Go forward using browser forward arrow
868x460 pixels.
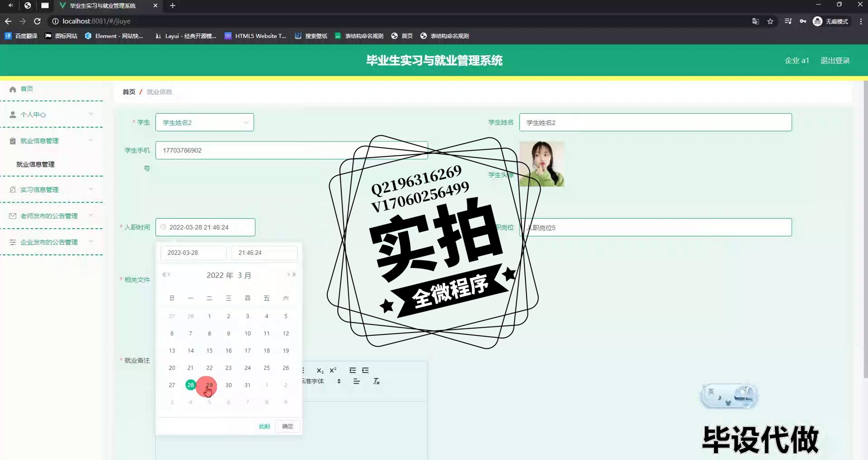tap(23, 21)
